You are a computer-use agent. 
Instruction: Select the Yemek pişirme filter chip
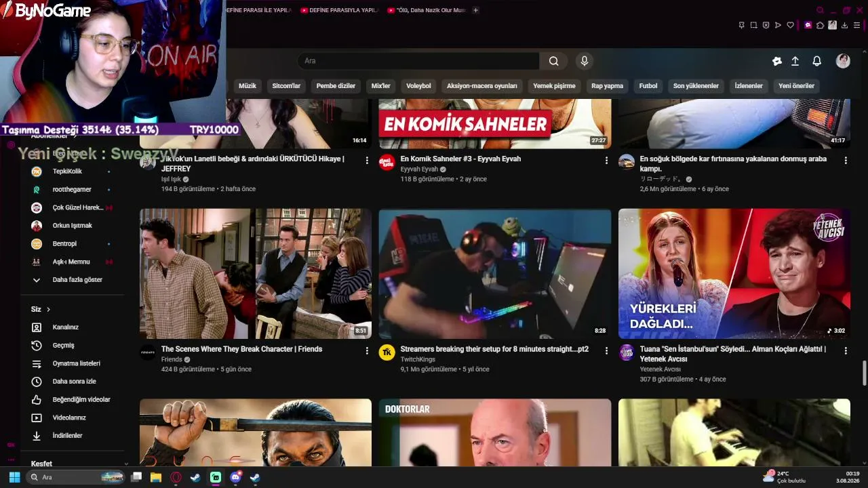click(x=554, y=86)
